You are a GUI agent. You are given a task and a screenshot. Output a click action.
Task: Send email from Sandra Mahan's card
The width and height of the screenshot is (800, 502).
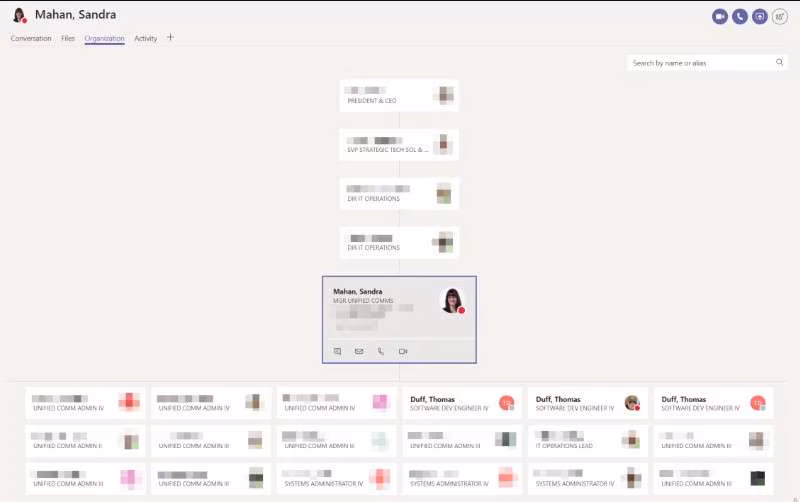359,352
